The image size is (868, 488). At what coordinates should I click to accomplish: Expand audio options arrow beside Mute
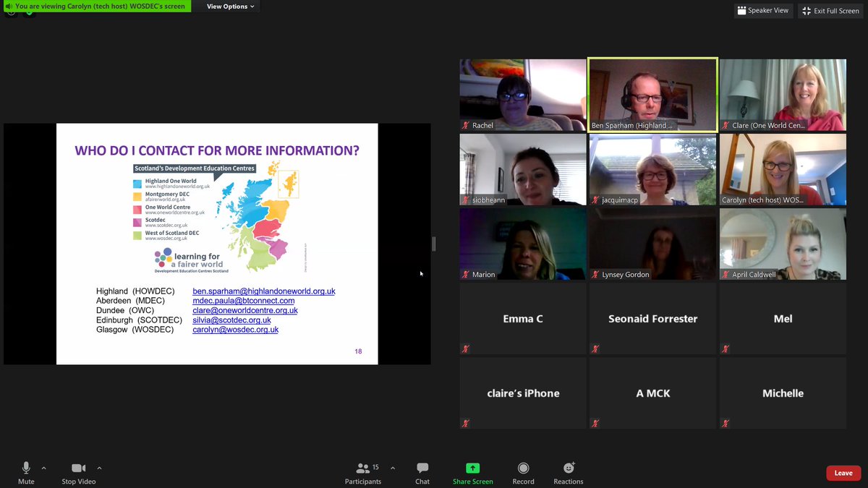tap(44, 468)
